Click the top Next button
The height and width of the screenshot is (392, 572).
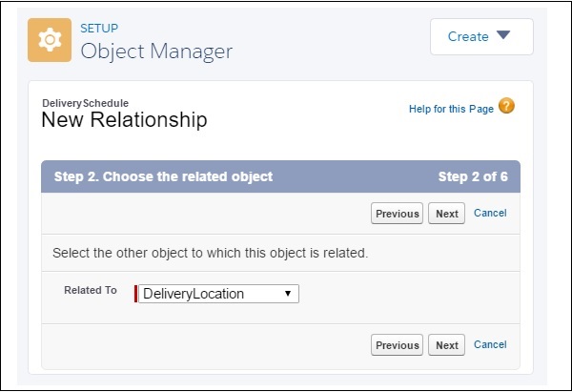446,214
